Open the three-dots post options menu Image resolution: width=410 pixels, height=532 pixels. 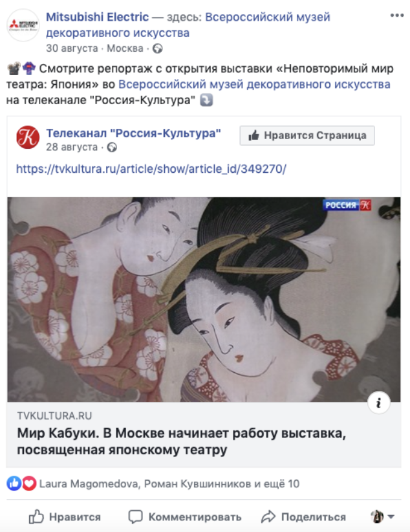[x=397, y=16]
